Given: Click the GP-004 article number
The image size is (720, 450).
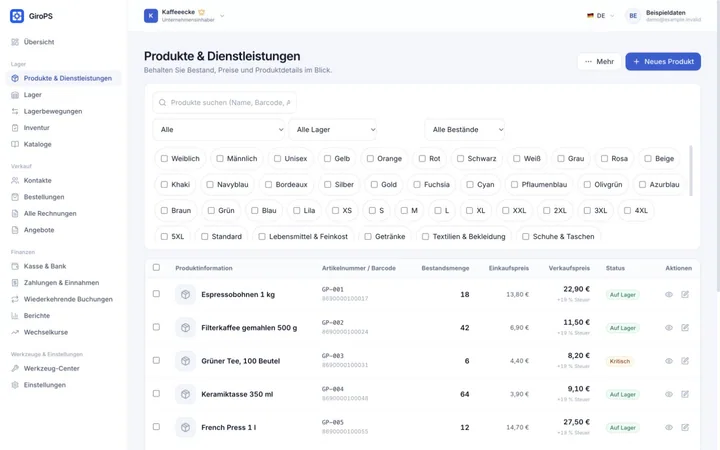Looking at the screenshot, I should point(332,389).
